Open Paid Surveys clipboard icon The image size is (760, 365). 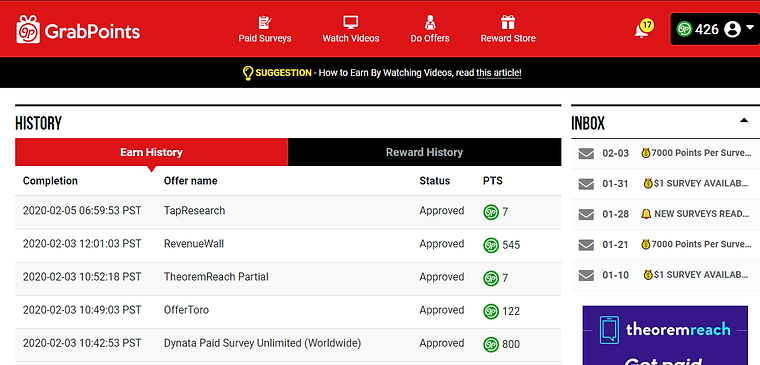click(x=265, y=22)
